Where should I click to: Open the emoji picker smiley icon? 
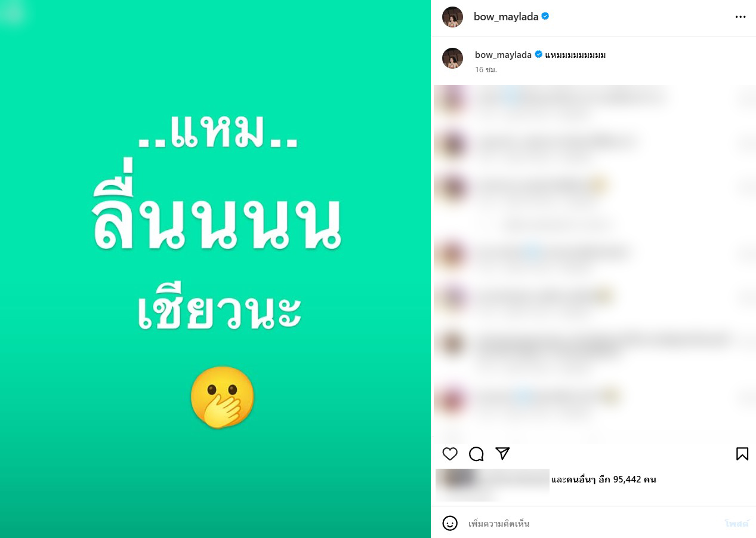tap(450, 523)
